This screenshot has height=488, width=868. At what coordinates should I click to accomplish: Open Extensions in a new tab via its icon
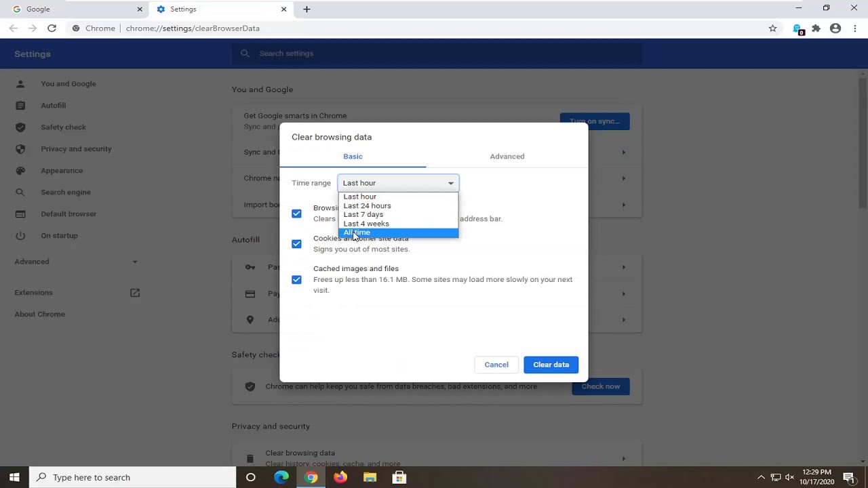[135, 293]
